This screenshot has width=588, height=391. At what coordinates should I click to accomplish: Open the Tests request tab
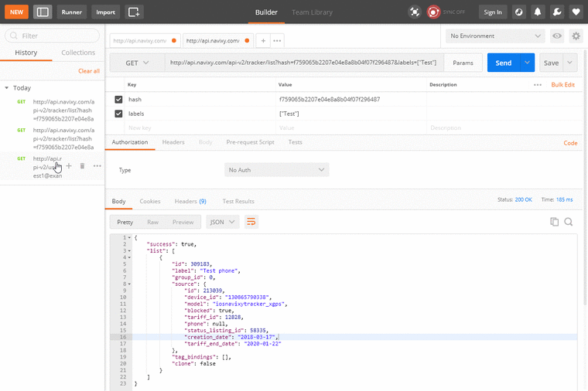click(x=295, y=142)
